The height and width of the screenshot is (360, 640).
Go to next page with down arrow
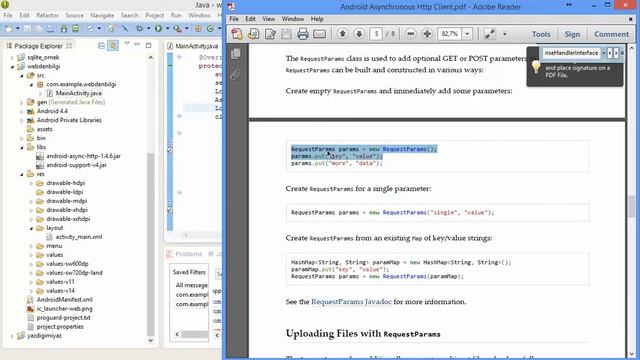(359, 34)
